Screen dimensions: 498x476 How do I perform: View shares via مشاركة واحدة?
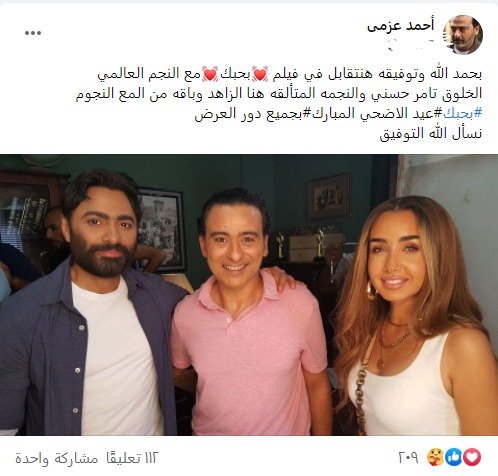click(57, 458)
